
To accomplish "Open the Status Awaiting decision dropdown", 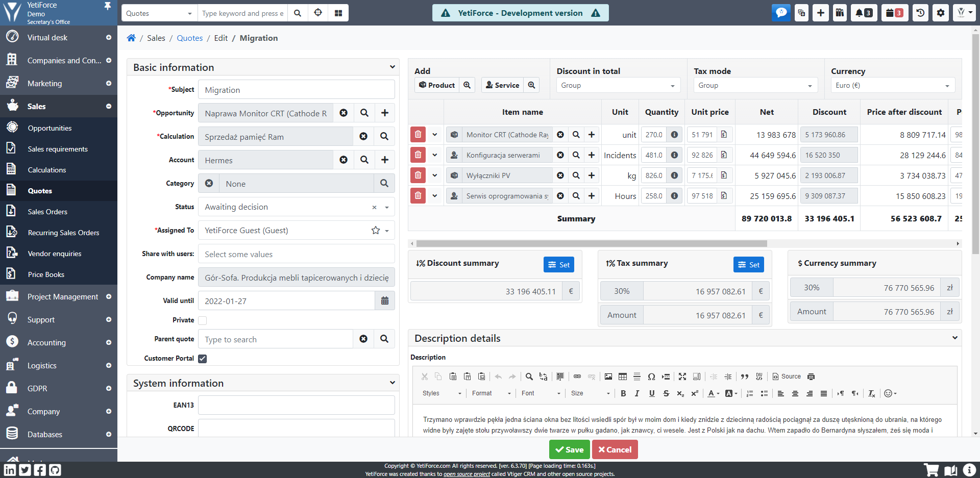I will tap(296, 207).
